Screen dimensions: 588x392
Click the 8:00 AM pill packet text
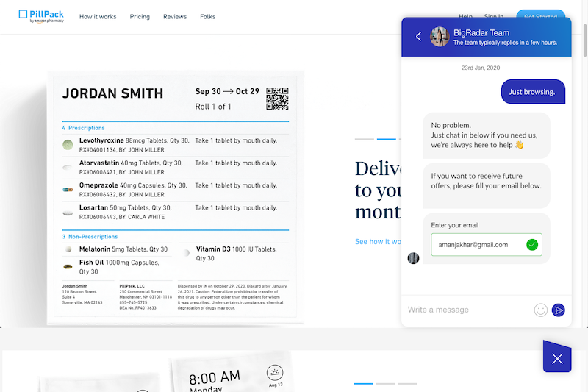(215, 377)
